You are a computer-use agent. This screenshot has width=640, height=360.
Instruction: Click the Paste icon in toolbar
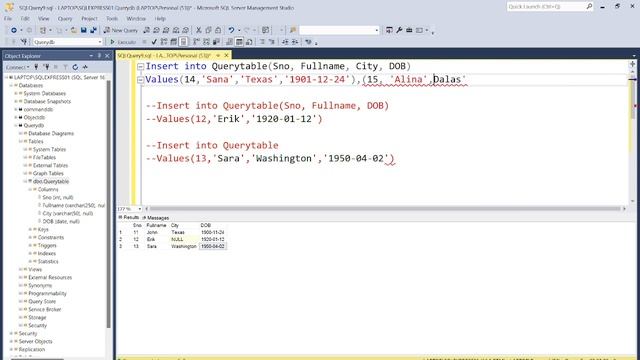click(218, 30)
